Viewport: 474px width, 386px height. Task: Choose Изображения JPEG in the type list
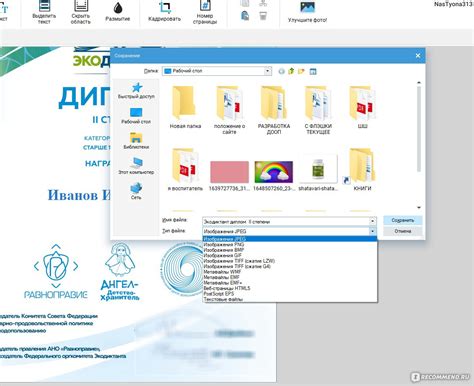tap(290, 239)
